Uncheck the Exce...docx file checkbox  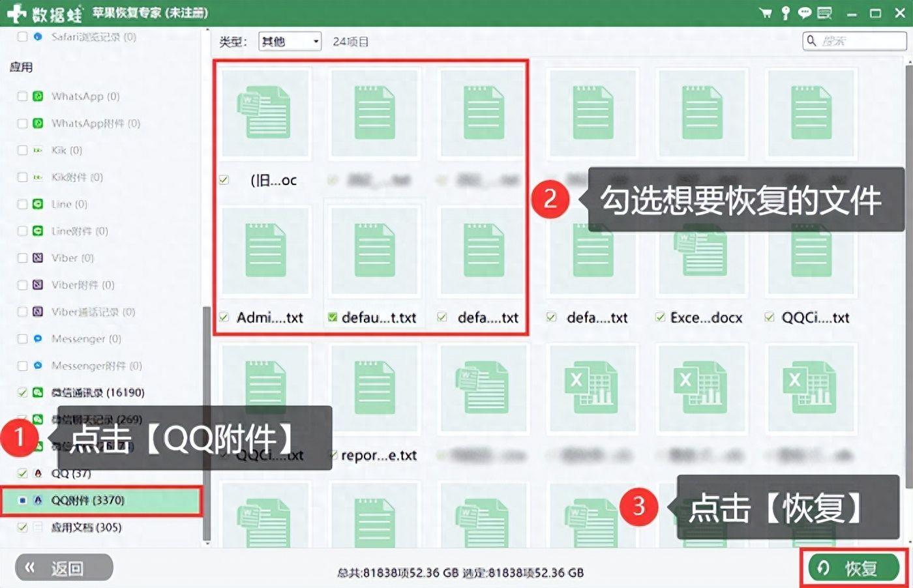pos(660,317)
